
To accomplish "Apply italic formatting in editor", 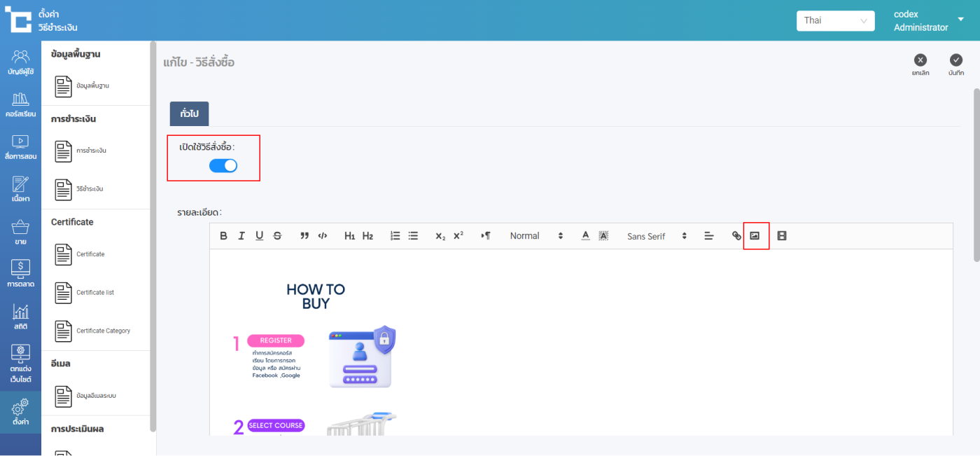I will point(241,236).
